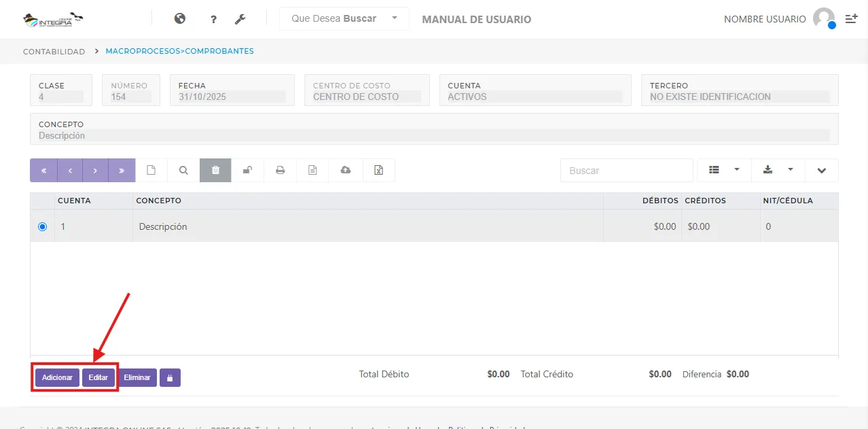Screen dimensions: 868x429
Task: Create a new record with the document icon
Action: 151,170
